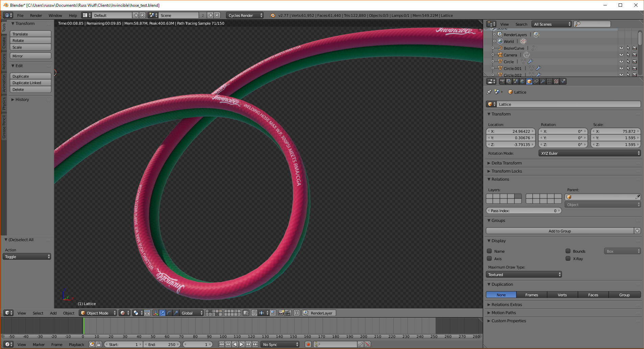Screen dimensions: 644x349
Task: Pause the viewport preview render
Action: pyautogui.click(x=297, y=313)
